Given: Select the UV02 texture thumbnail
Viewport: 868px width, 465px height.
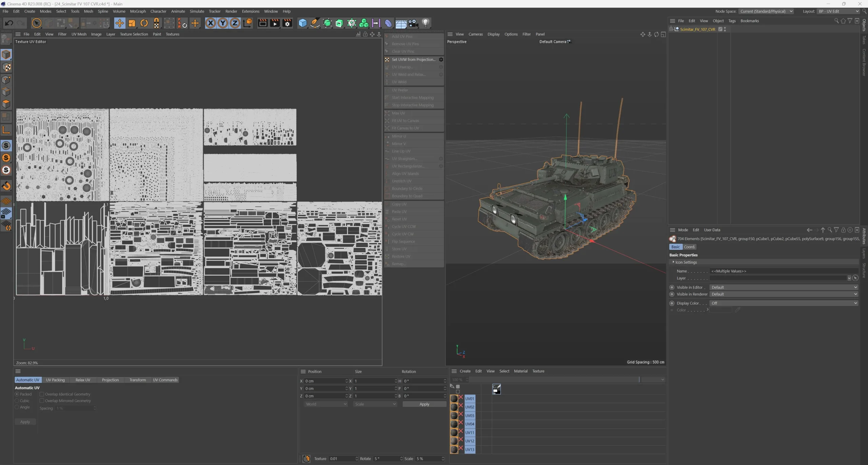Looking at the screenshot, I should (454, 407).
